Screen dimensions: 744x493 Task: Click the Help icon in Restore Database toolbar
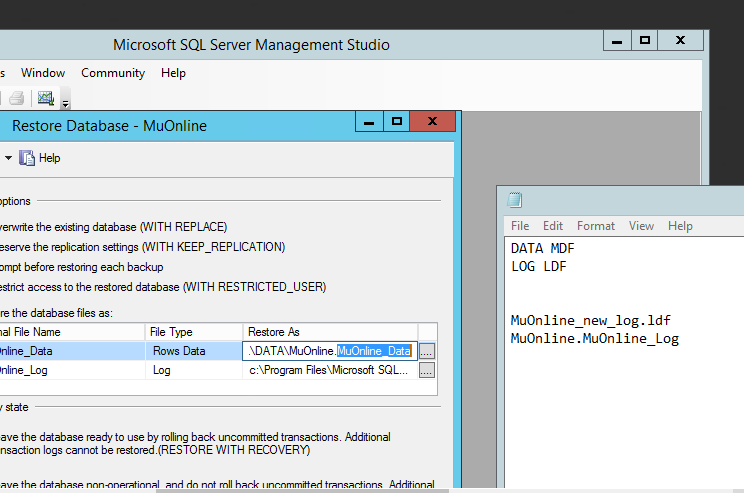click(x=27, y=158)
